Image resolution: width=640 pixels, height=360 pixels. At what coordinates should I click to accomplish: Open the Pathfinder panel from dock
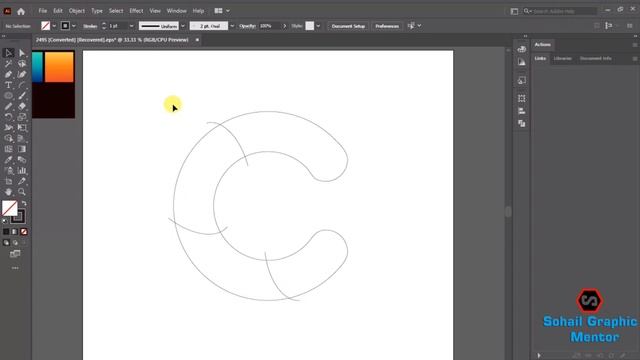pos(522,123)
